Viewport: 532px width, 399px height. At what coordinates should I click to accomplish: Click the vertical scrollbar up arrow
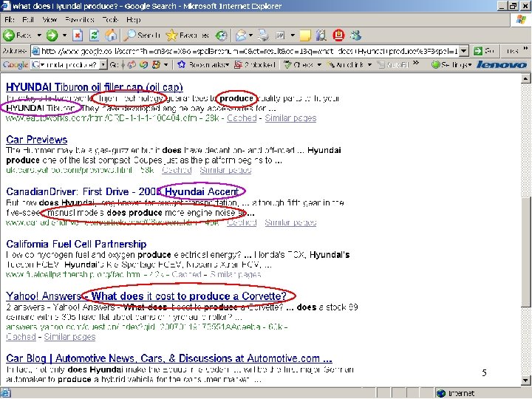click(525, 79)
